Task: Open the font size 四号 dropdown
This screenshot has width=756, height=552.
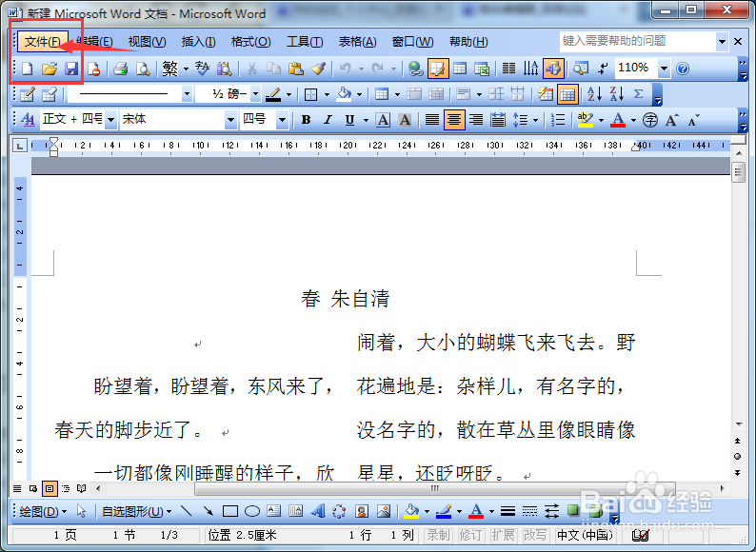Action: [282, 120]
